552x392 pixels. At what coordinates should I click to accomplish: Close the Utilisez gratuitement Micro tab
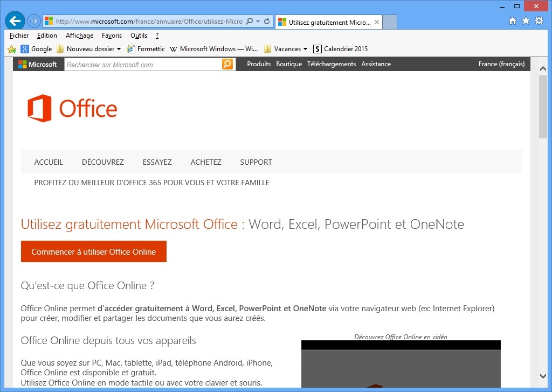tap(377, 22)
